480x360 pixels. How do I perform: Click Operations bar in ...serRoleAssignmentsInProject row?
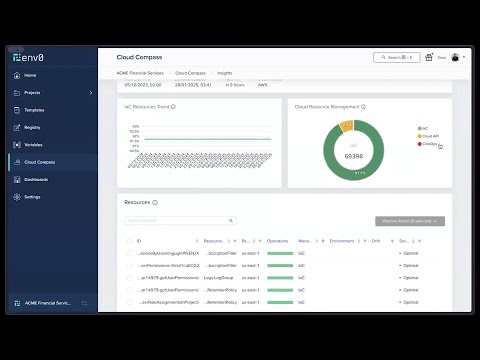click(x=280, y=302)
